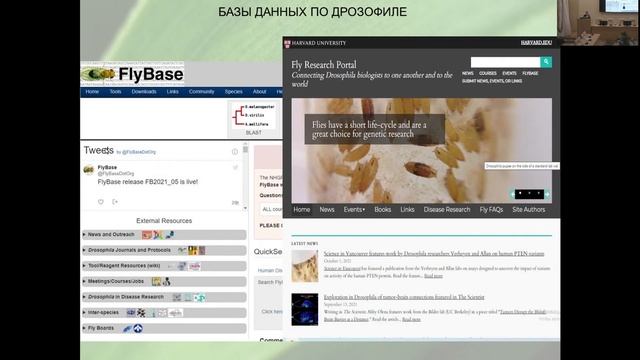Click last icon in Inter-species row
Screen dimensions: 640x360
point(176,313)
